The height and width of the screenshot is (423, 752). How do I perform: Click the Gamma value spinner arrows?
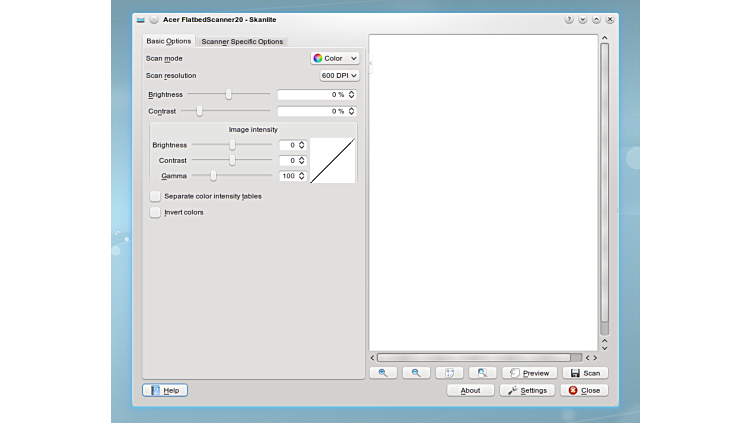[302, 176]
